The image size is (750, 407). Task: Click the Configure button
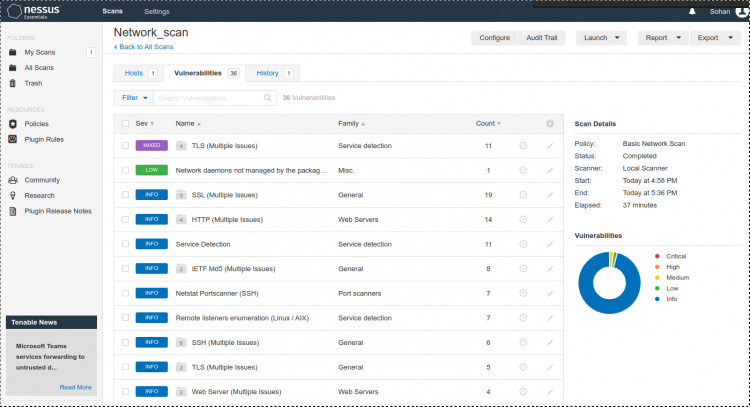494,38
